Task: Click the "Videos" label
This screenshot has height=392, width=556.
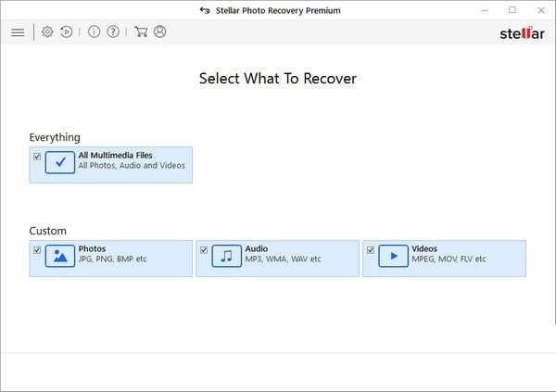Action: point(424,248)
